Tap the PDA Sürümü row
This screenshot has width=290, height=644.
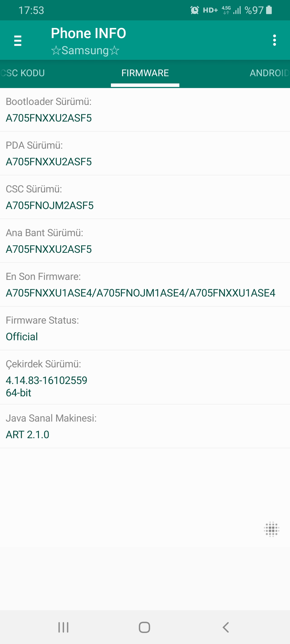point(145,153)
